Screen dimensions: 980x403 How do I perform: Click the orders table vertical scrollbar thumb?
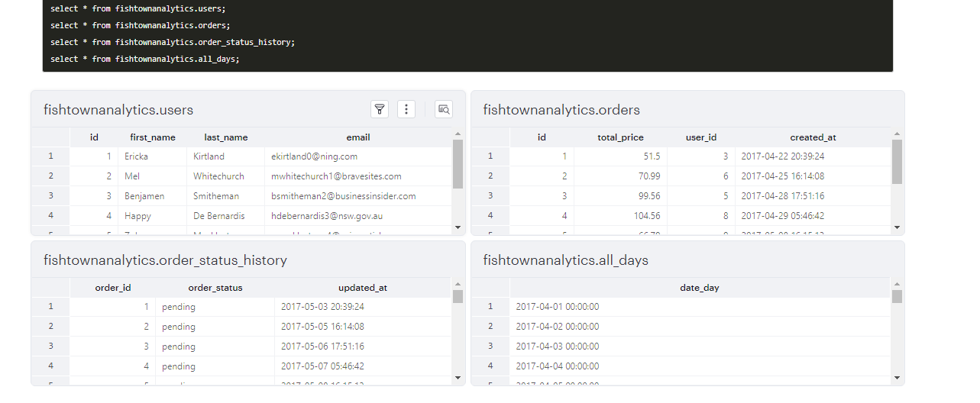(897, 162)
